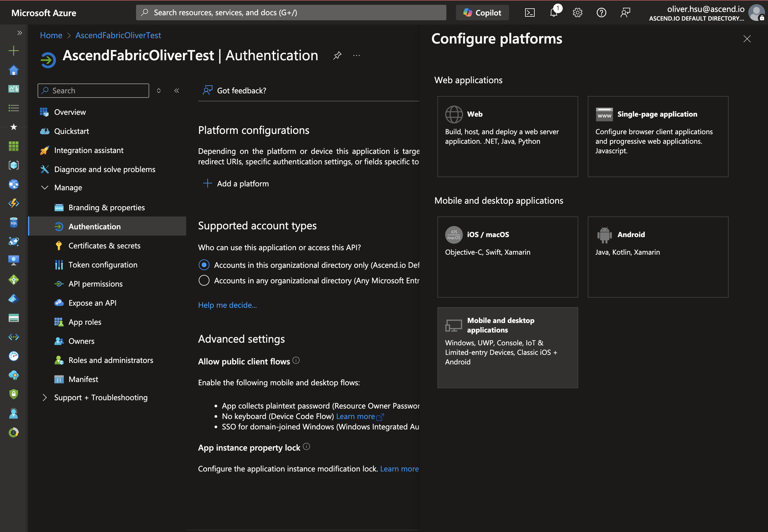Choose the Web platform card

click(507, 136)
